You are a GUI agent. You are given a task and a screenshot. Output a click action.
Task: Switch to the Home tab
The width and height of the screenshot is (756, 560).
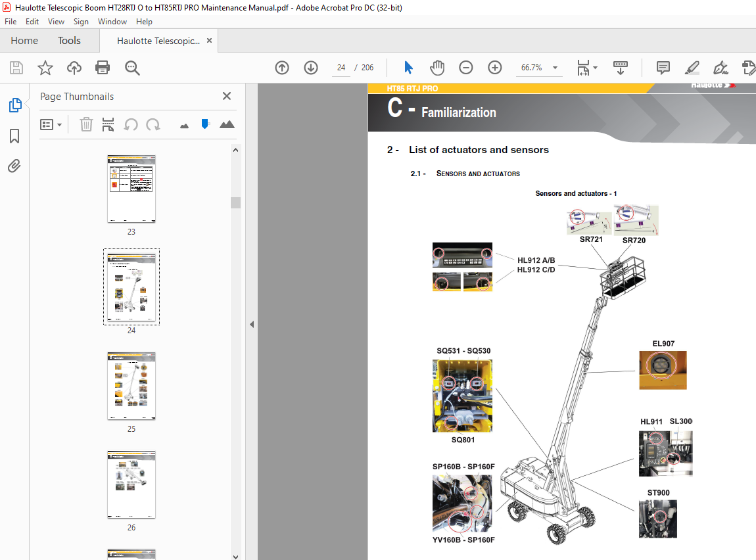click(24, 41)
